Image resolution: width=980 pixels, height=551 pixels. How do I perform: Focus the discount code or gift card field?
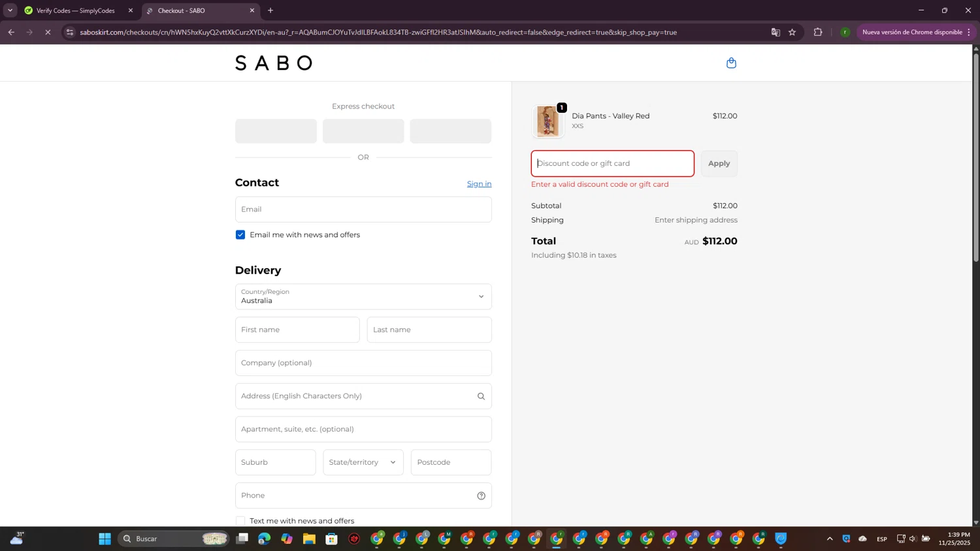[613, 163]
